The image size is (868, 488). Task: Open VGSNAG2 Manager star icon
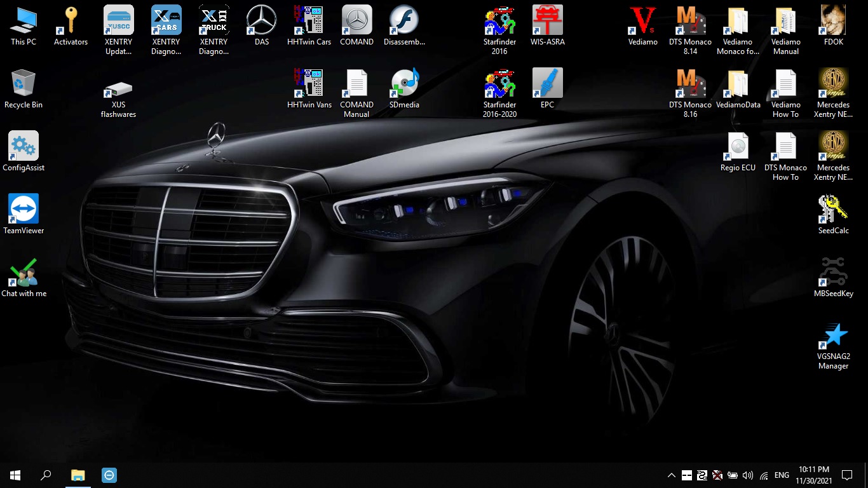point(833,335)
